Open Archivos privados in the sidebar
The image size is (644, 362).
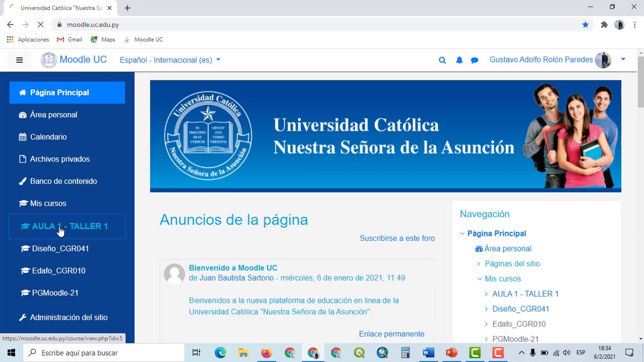click(x=67, y=159)
